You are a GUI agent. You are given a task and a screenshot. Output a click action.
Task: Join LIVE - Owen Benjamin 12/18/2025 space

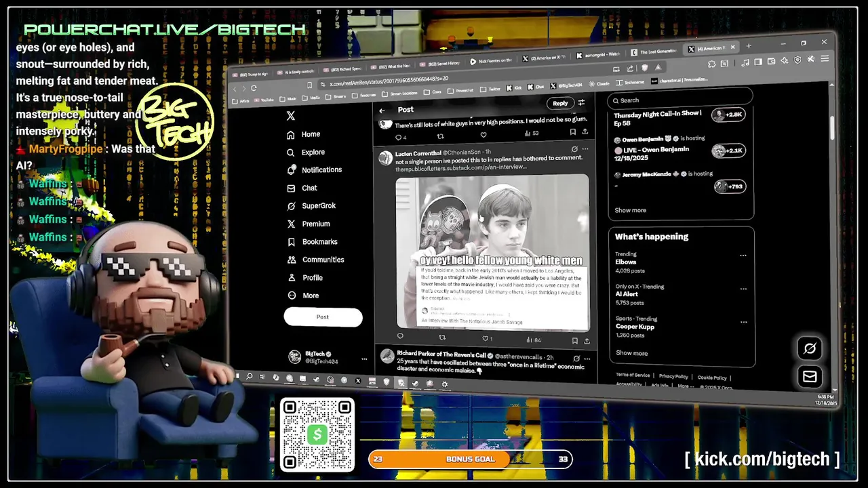pos(651,153)
